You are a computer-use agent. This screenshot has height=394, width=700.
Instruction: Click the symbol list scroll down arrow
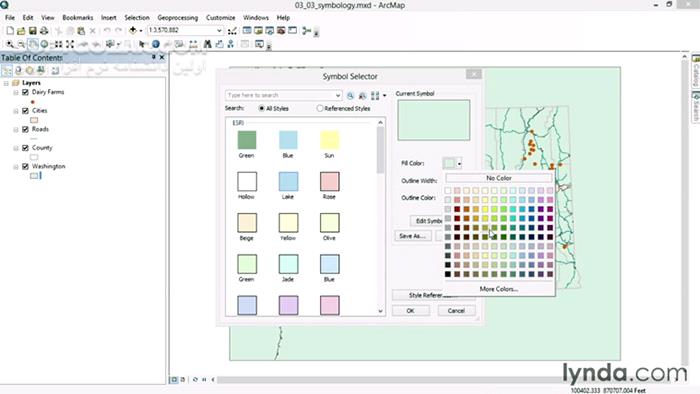pos(380,311)
